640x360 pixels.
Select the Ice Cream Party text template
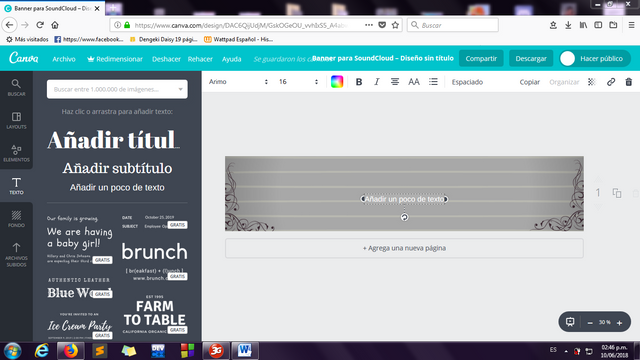point(80,325)
